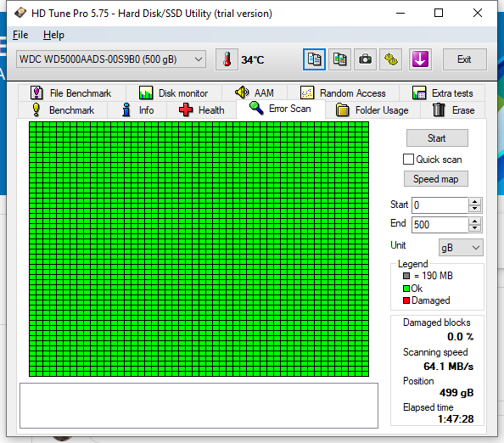
Task: Increase the Start value with up arrow
Action: (475, 202)
